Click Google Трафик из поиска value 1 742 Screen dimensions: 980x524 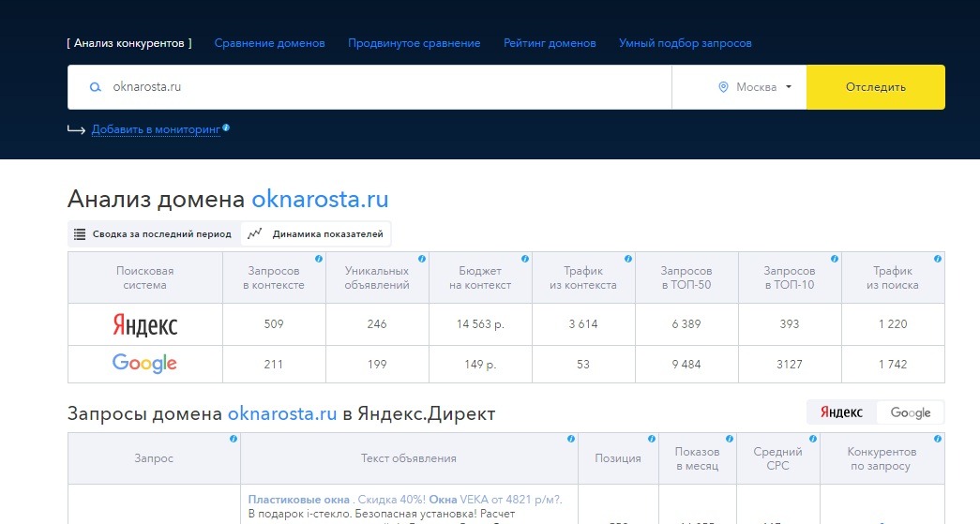(x=893, y=364)
